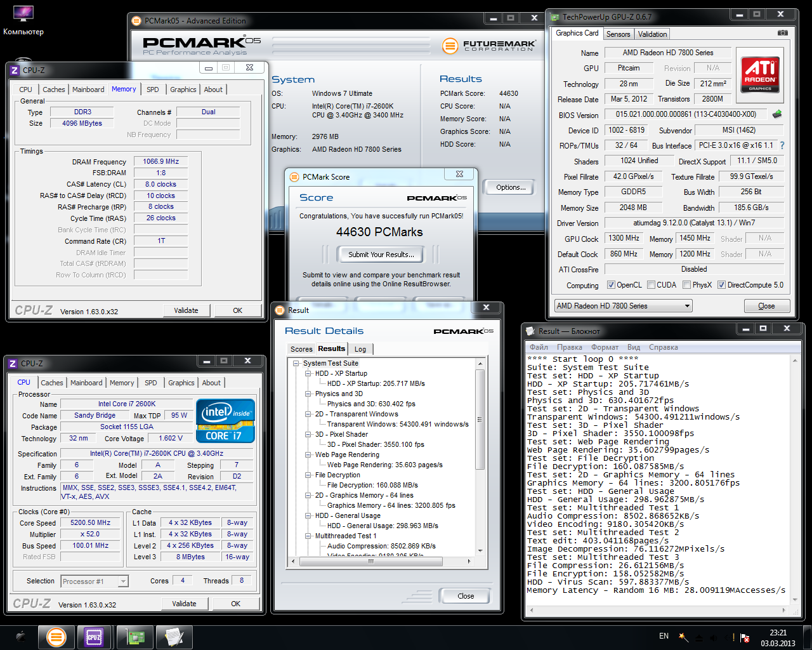Image resolution: width=812 pixels, height=650 pixels.
Task: Click the volume speaker tray icon
Action: click(713, 637)
